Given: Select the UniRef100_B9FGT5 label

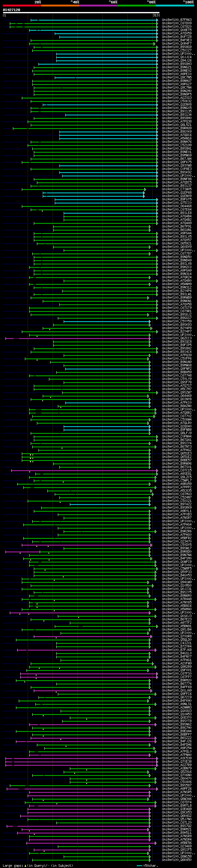Looking at the screenshot, I should tap(177, 199).
